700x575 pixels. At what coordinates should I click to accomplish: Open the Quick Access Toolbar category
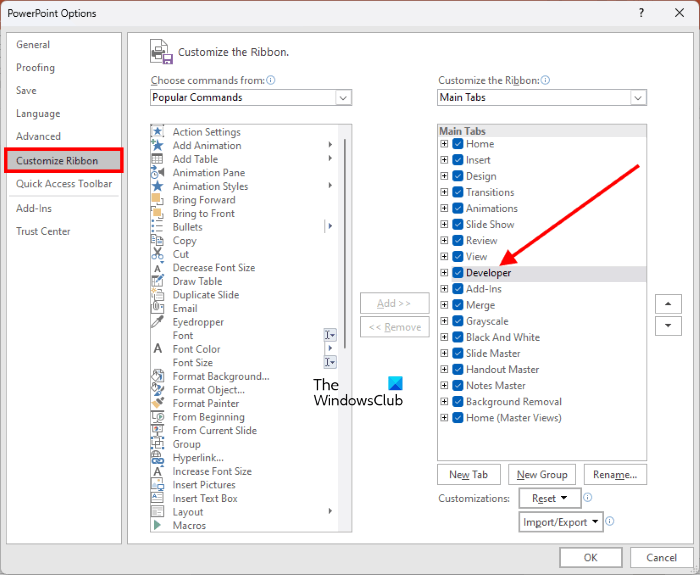[x=64, y=183]
